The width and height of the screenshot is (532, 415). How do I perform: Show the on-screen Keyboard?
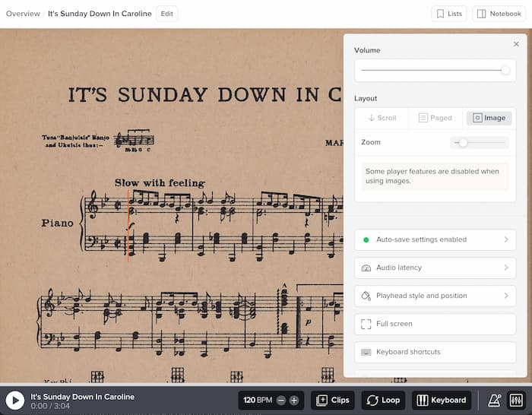tap(441, 401)
